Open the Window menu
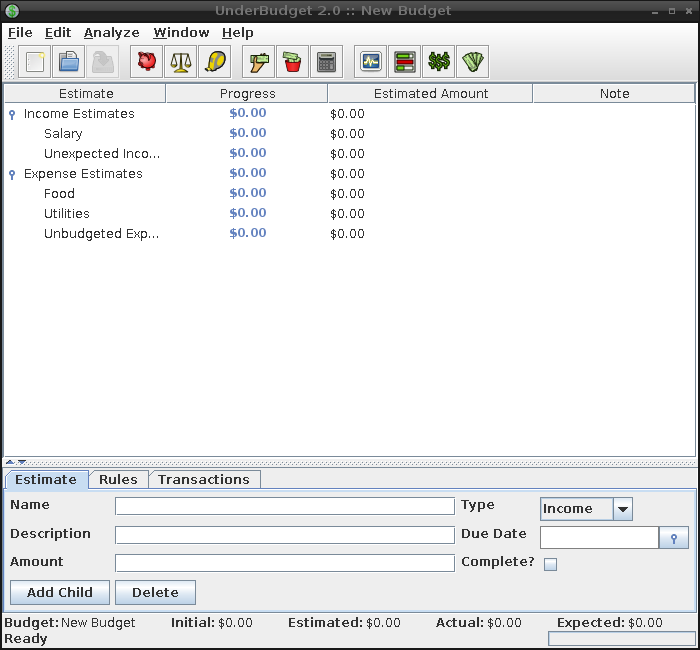700x650 pixels. coord(181,33)
